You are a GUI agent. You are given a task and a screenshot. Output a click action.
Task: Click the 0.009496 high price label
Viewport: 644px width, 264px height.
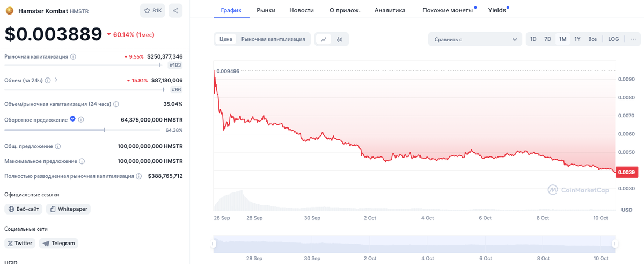[228, 70]
